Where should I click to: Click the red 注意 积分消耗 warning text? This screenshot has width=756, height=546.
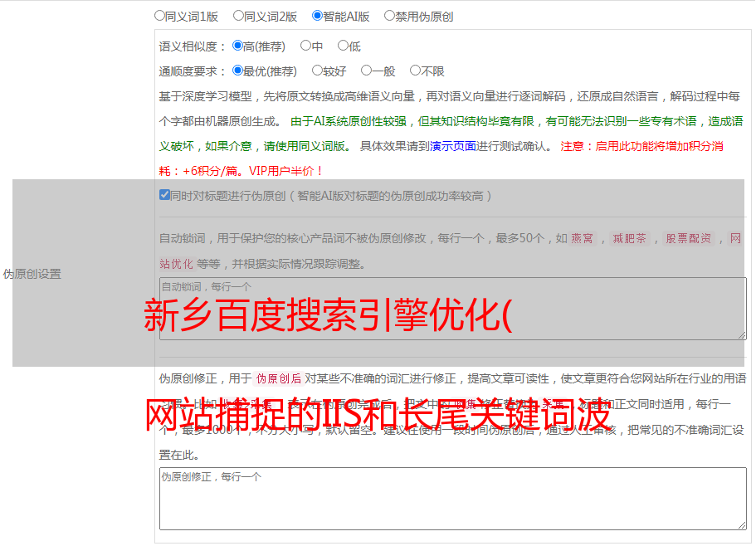click(441, 158)
